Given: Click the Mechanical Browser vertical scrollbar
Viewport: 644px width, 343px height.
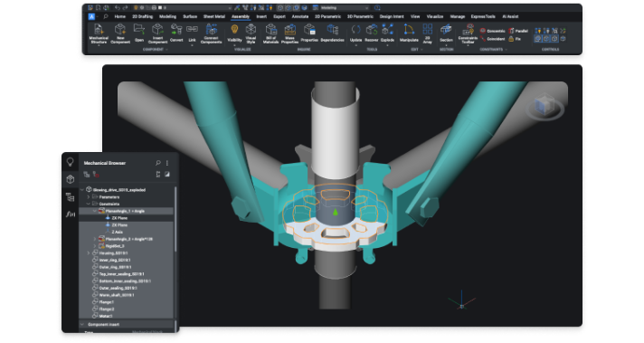Looking at the screenshot, I should (175, 220).
